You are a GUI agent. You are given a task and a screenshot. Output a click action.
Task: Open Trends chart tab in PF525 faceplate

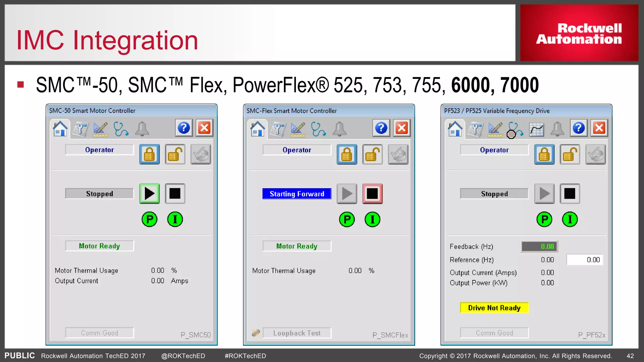536,129
